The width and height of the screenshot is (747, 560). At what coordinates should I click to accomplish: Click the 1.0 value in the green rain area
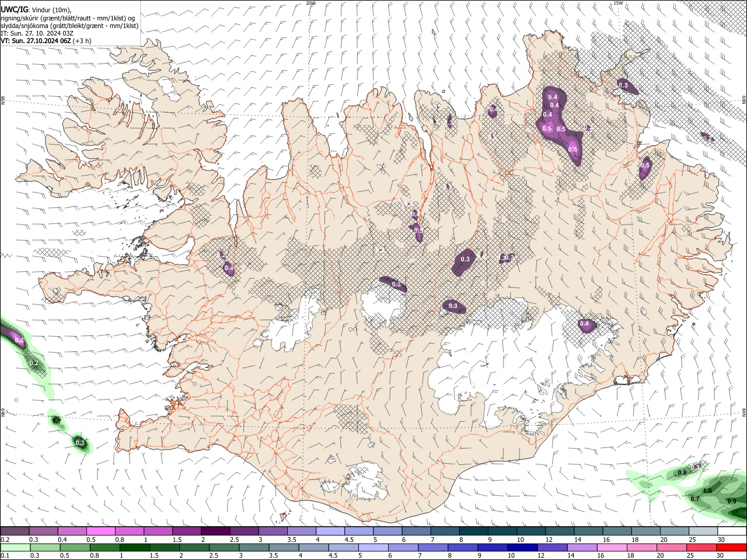click(707, 491)
